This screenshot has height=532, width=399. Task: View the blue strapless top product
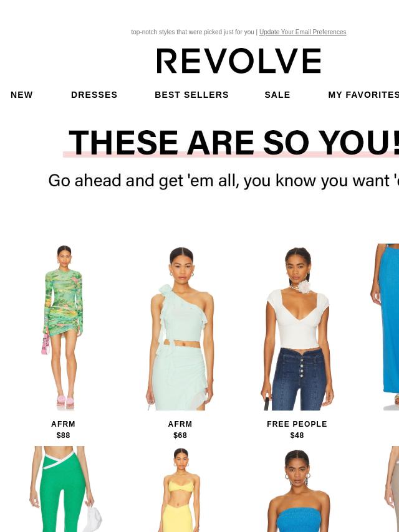(297, 489)
